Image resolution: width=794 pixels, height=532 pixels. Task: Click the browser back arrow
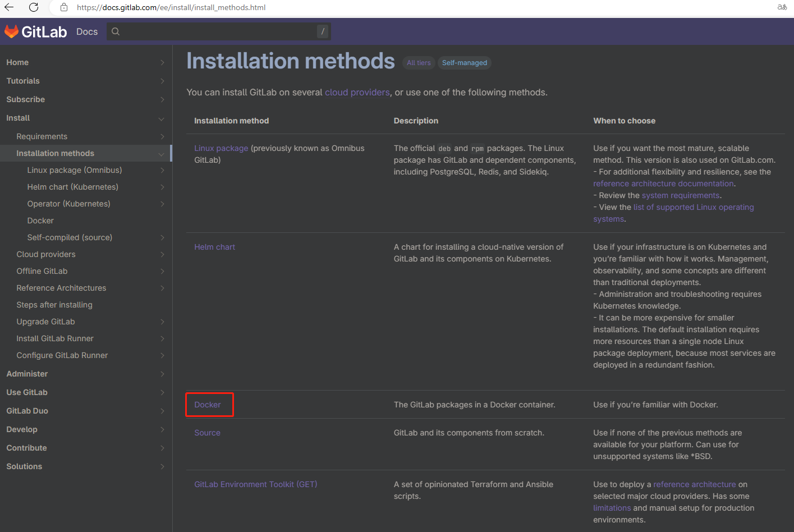[x=9, y=7]
